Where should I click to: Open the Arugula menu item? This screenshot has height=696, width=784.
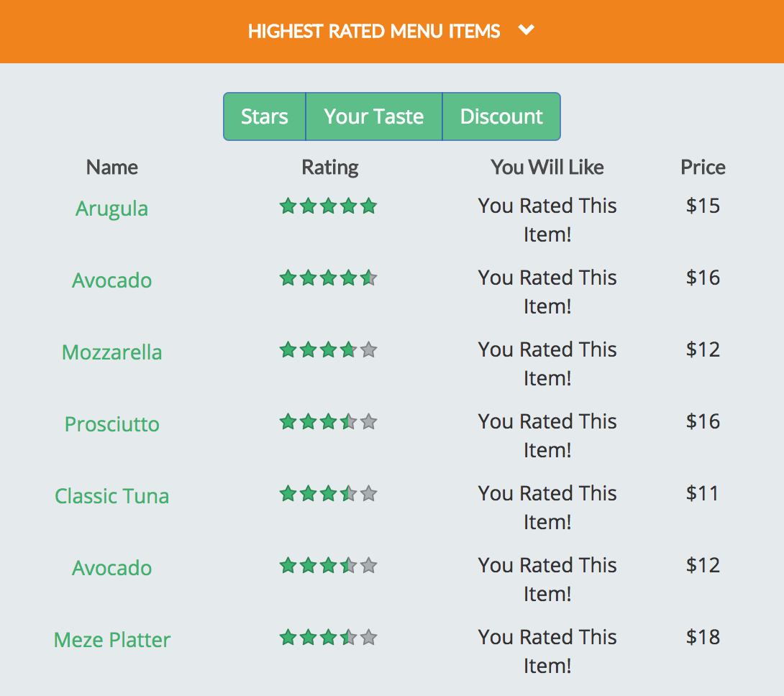pos(112,209)
